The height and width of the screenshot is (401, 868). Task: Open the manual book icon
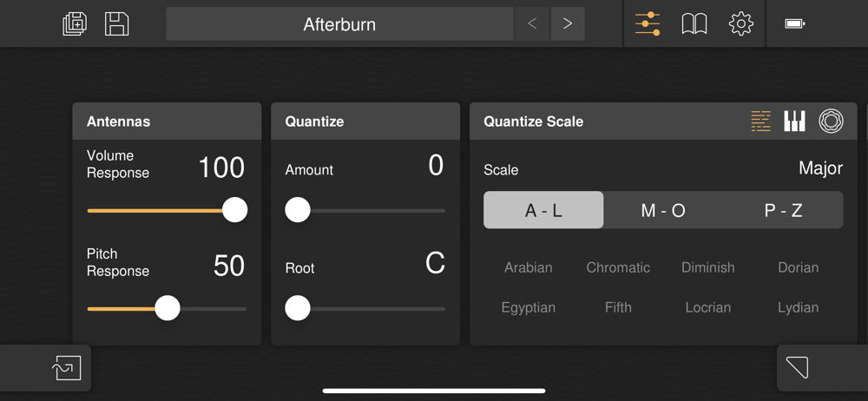click(x=694, y=24)
